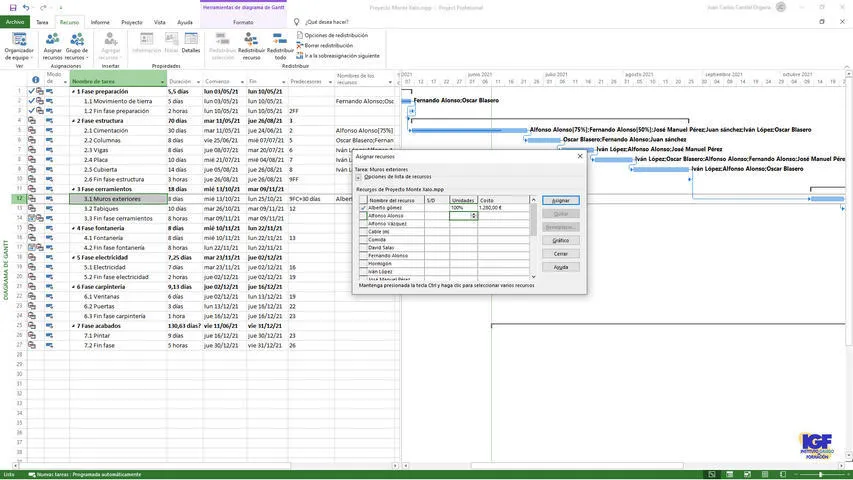Click the Gantt bar for Movimiento de tierra
The height and width of the screenshot is (480, 853).
click(x=406, y=101)
